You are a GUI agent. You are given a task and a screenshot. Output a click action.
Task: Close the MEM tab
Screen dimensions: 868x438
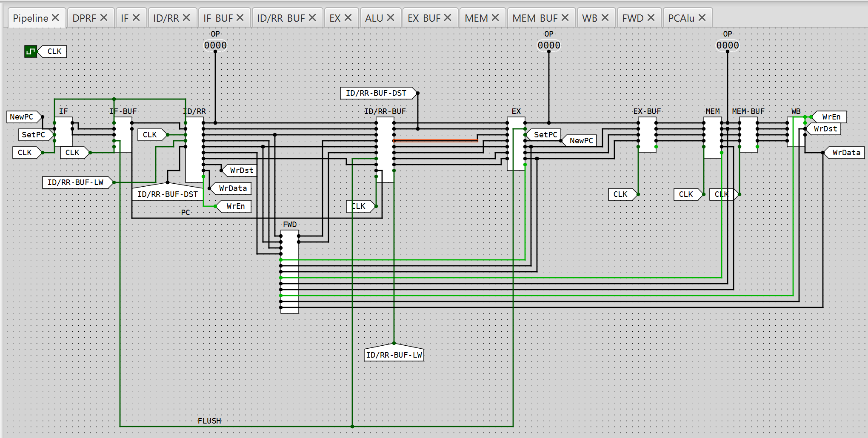point(495,17)
